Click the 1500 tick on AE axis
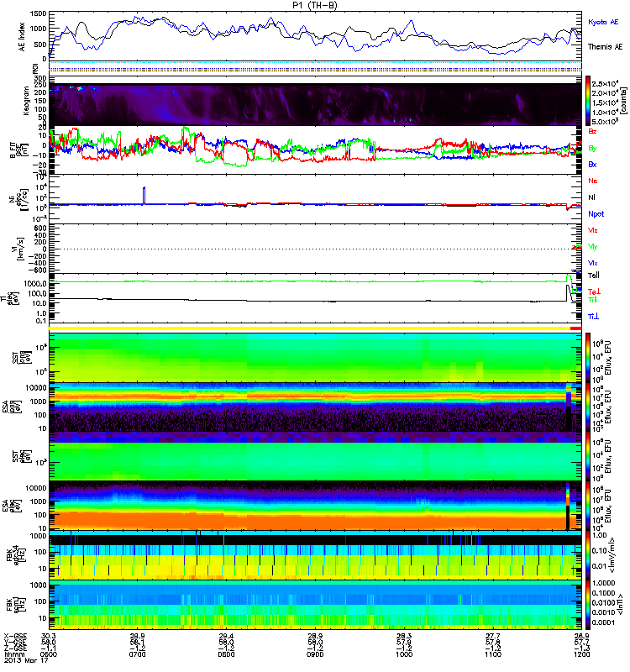This screenshot has height=672, width=630. coord(38,13)
